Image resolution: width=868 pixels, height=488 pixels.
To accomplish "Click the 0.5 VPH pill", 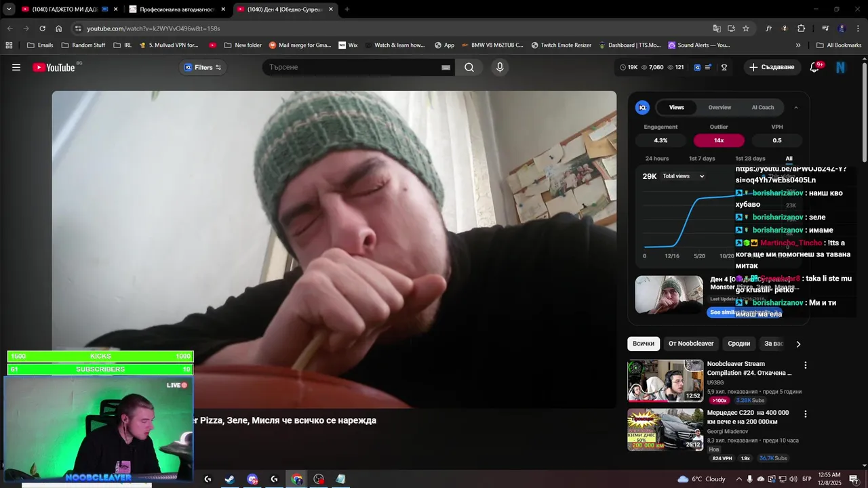I will coord(777,140).
